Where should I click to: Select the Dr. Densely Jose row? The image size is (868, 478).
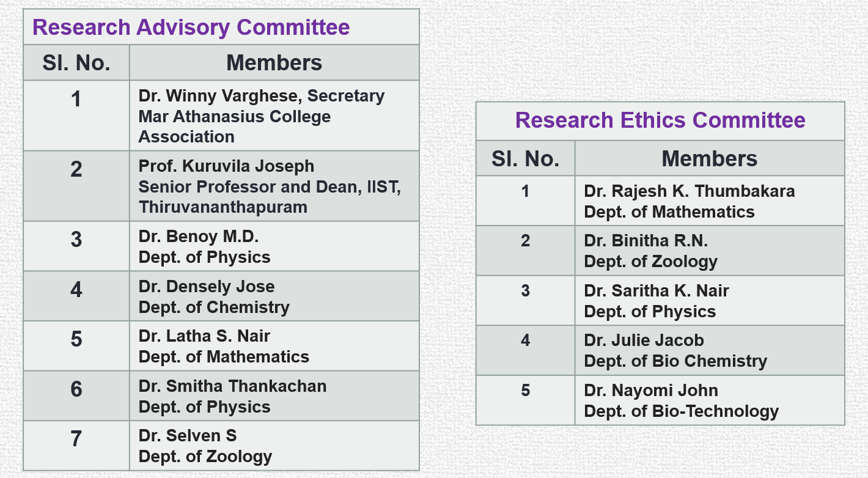coord(221,297)
